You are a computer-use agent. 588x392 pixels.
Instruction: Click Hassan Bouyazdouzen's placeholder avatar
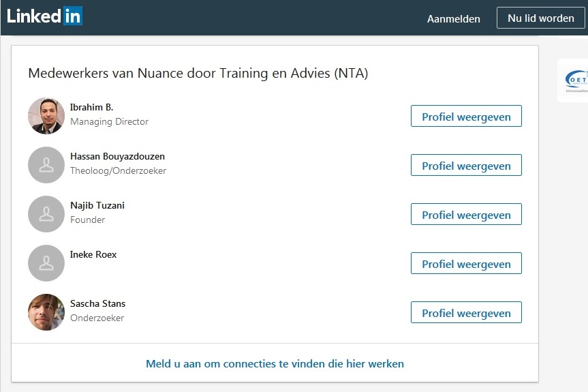point(46,165)
